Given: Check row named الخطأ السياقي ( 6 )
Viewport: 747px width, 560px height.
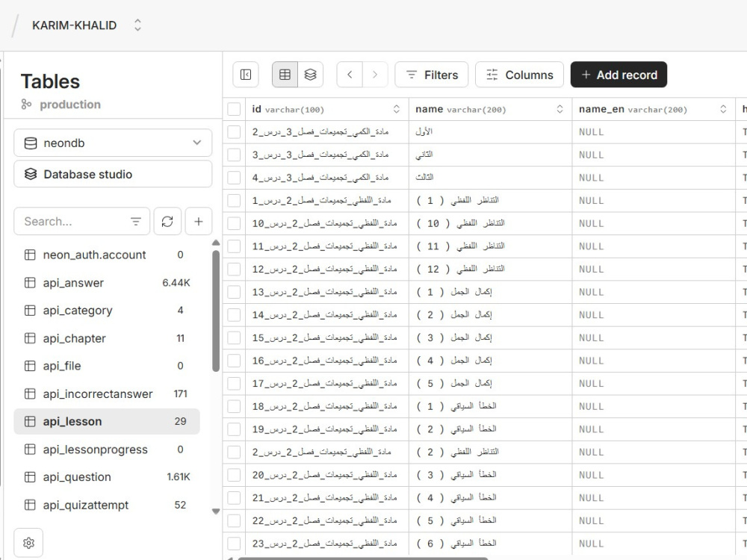Looking at the screenshot, I should click(234, 544).
